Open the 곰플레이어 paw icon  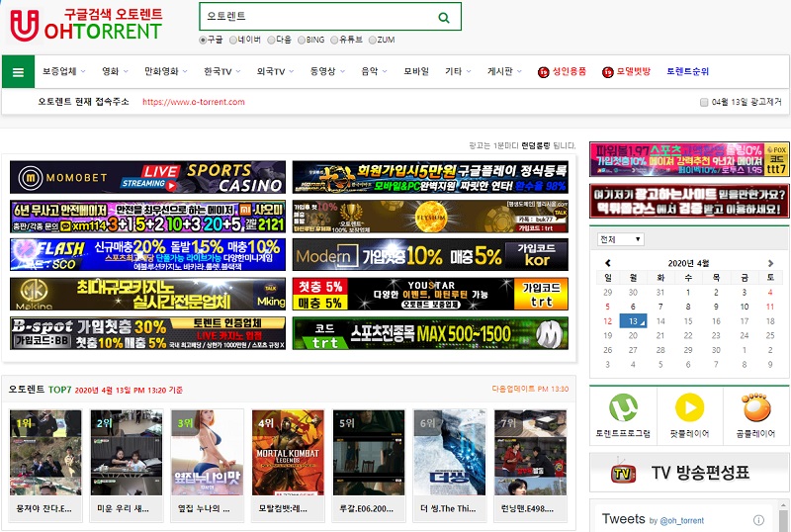tap(755, 407)
